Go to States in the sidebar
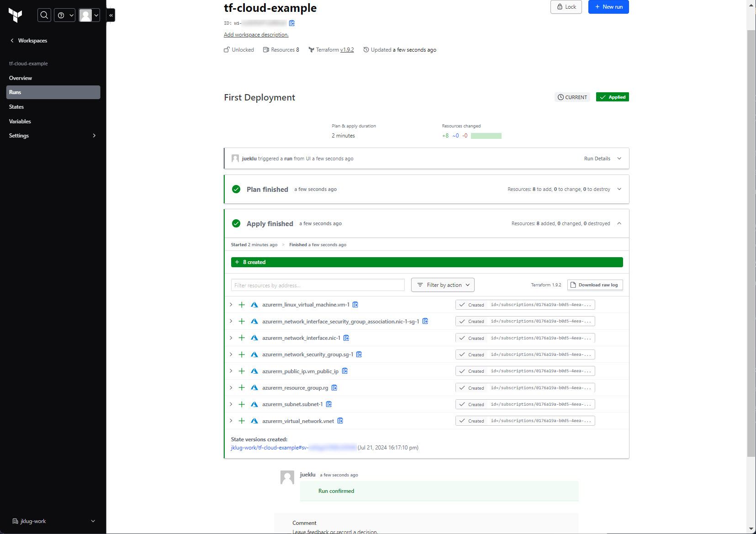 pyautogui.click(x=16, y=107)
